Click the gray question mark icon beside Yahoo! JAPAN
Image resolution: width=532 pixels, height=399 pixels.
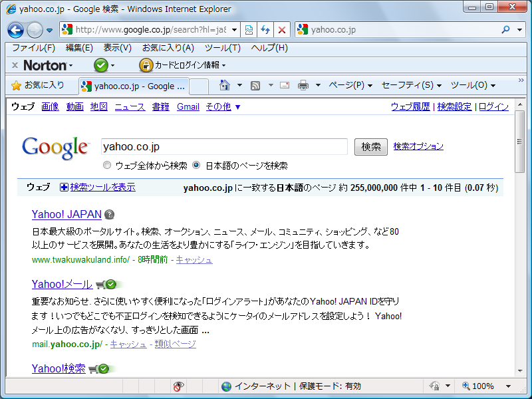click(x=109, y=214)
